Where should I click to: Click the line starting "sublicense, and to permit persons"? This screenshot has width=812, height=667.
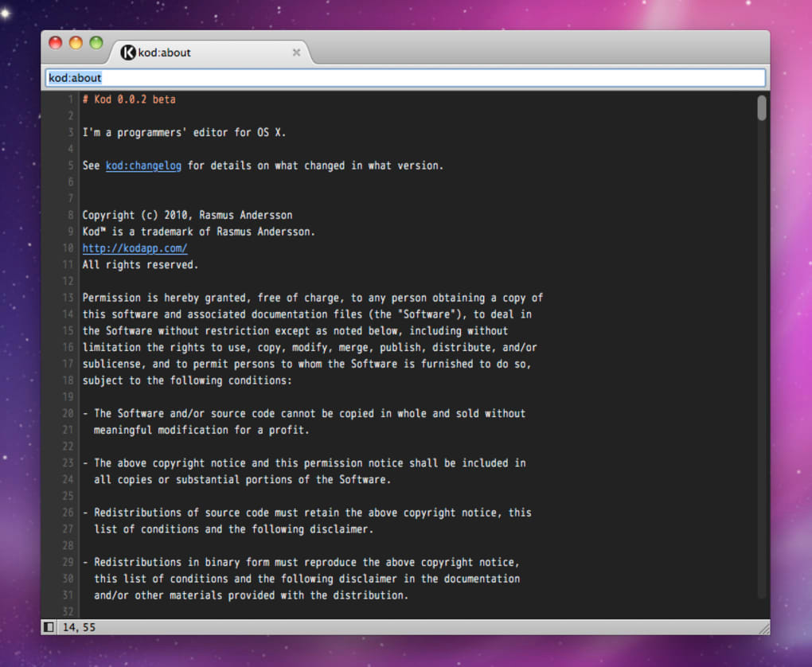(306, 364)
